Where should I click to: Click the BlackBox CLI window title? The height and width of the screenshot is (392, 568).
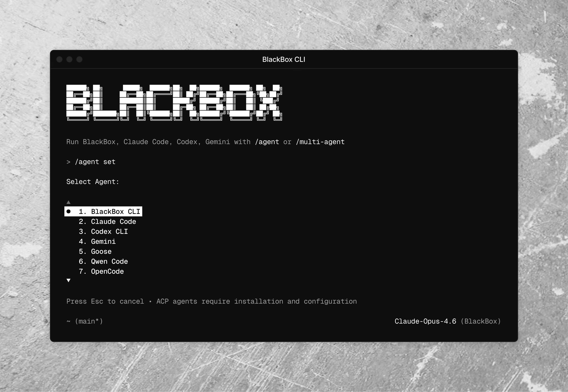coord(284,59)
